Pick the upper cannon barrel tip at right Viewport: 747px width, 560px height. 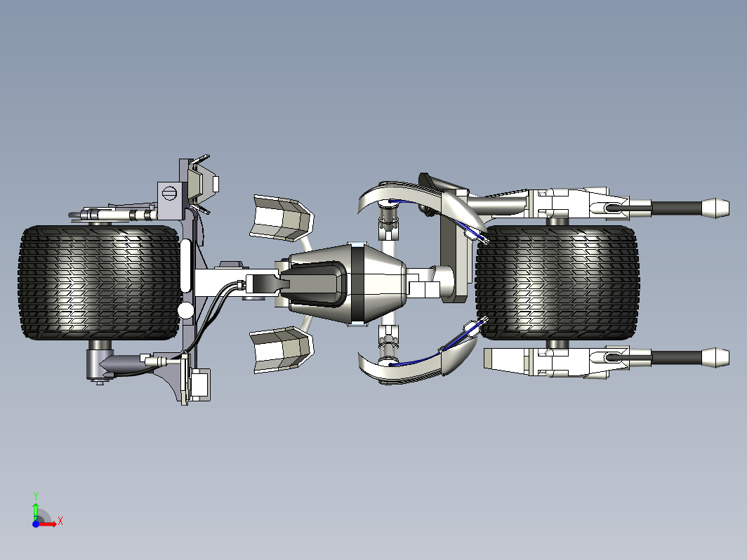[x=715, y=208]
